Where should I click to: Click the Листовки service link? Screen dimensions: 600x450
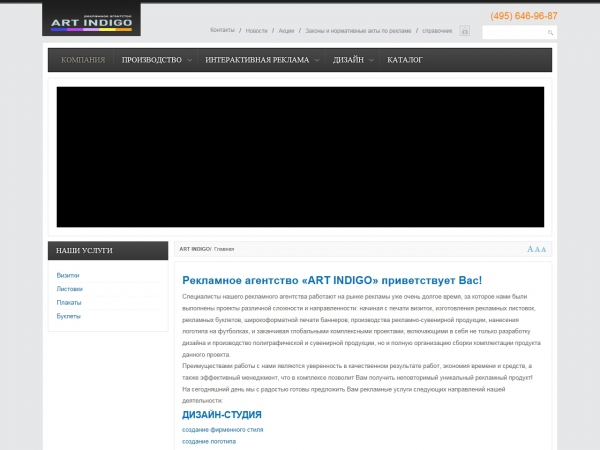(x=70, y=289)
